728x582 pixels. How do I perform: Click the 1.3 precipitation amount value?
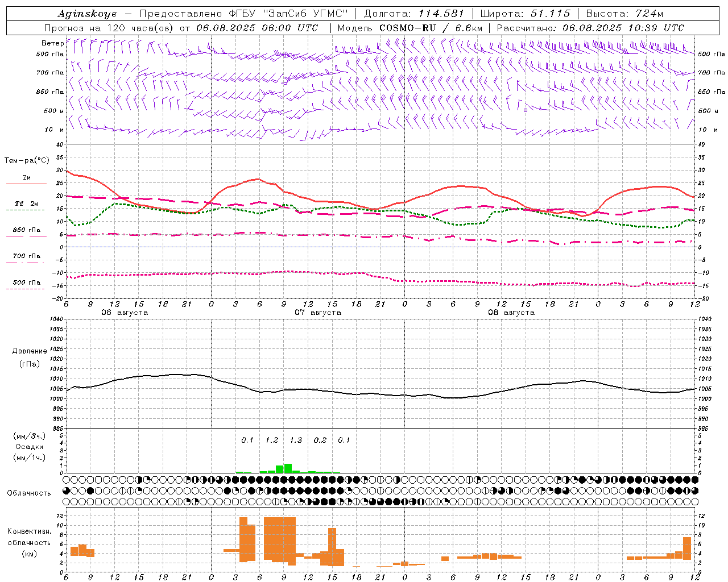tap(296, 440)
